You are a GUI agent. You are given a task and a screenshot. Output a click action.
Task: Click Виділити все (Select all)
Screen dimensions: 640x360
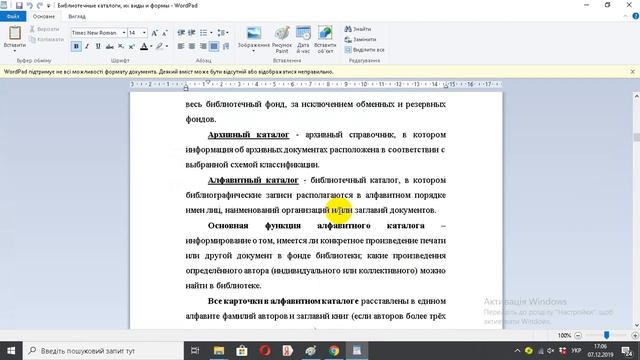[x=364, y=49]
